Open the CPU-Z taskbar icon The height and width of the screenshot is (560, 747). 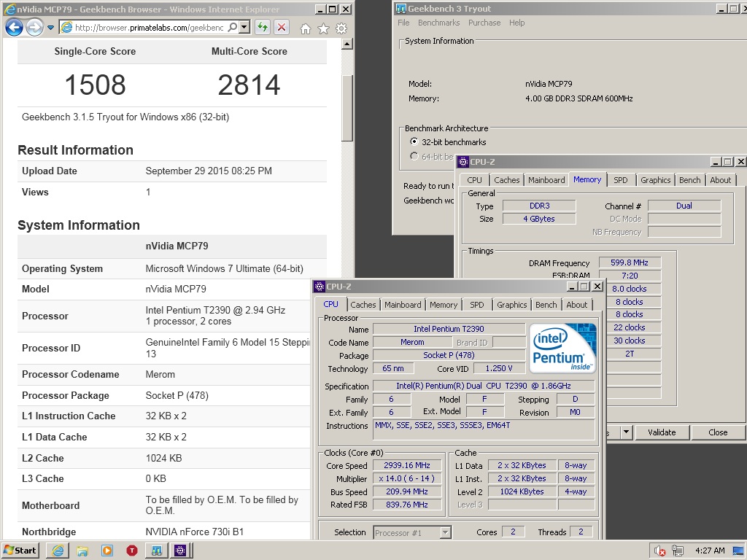181,551
